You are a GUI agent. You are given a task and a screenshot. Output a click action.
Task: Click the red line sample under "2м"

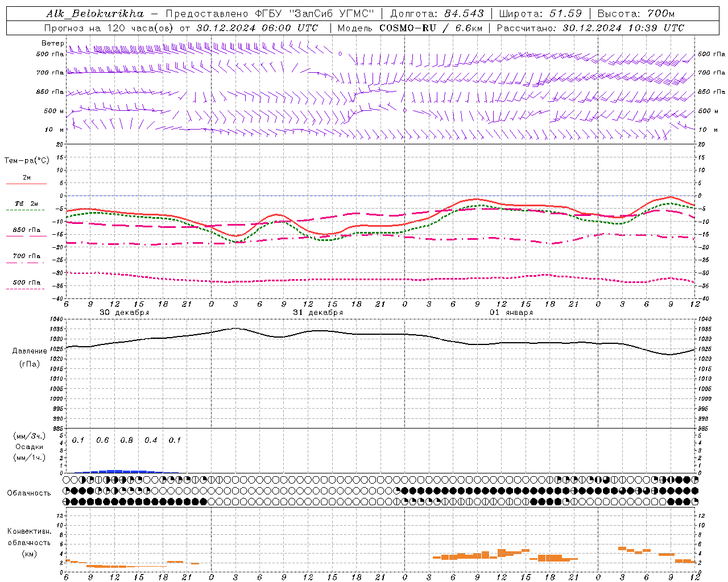pyautogui.click(x=26, y=184)
